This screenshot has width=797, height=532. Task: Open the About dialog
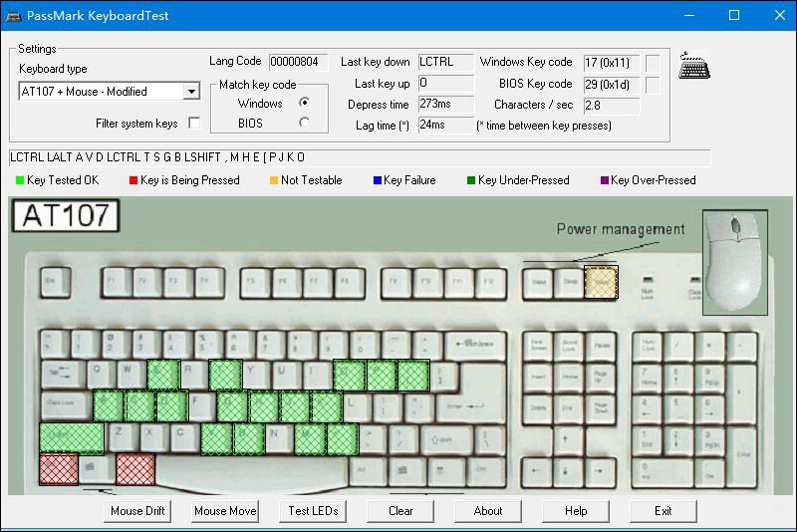click(x=488, y=511)
